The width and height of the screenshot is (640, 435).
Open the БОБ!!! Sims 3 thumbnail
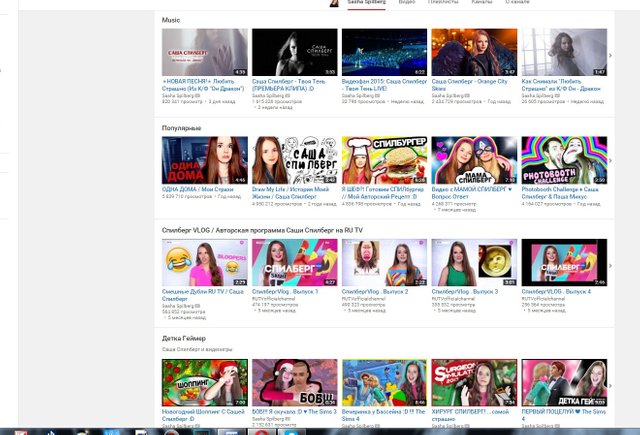[294, 382]
